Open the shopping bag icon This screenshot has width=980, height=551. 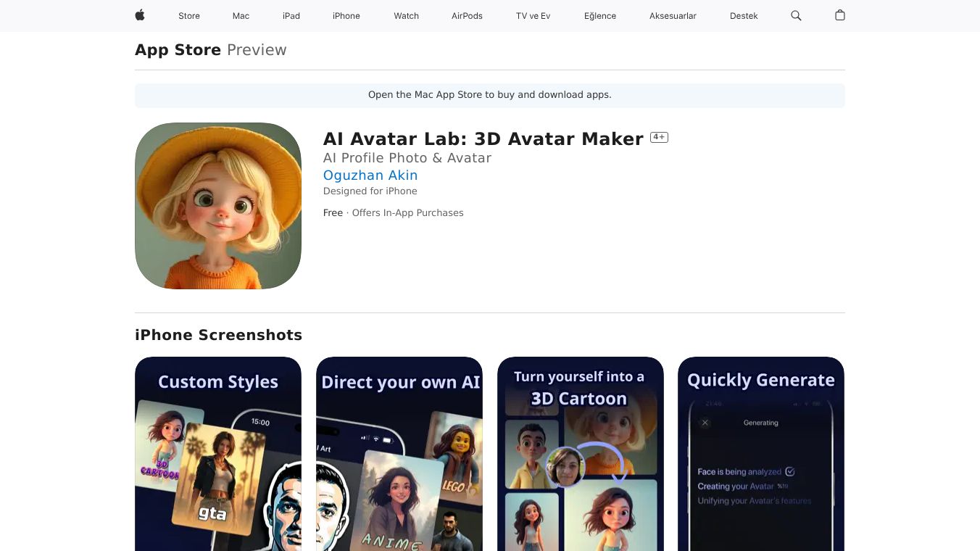(x=840, y=15)
